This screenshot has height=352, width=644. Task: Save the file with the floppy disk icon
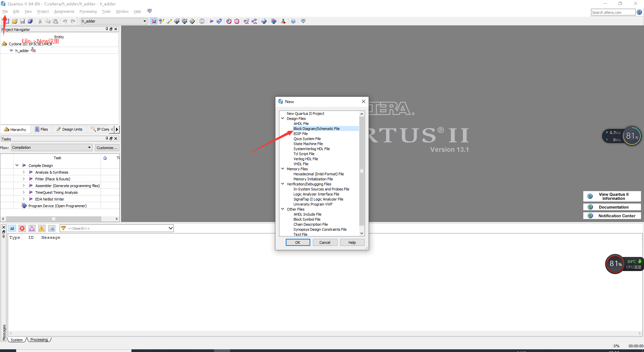(x=22, y=21)
